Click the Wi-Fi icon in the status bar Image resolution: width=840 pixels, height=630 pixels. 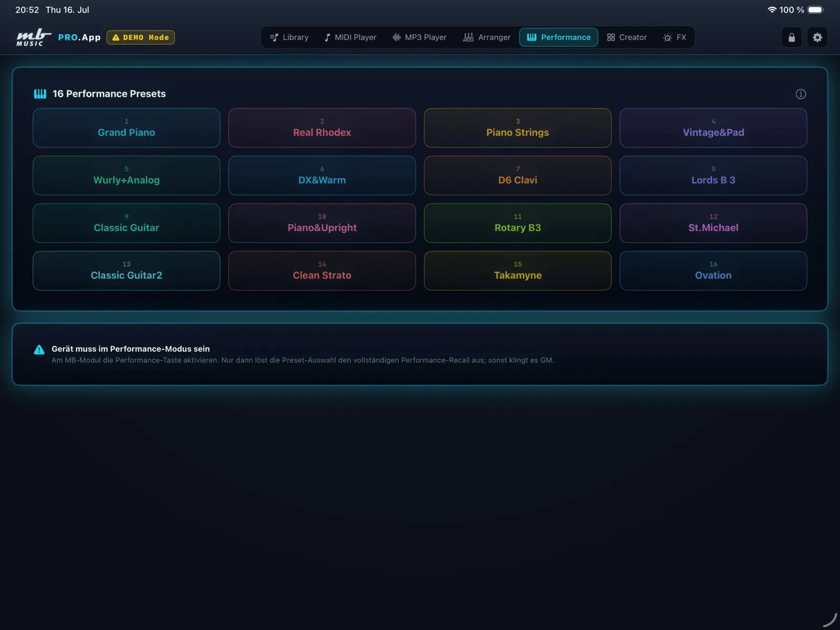[772, 10]
